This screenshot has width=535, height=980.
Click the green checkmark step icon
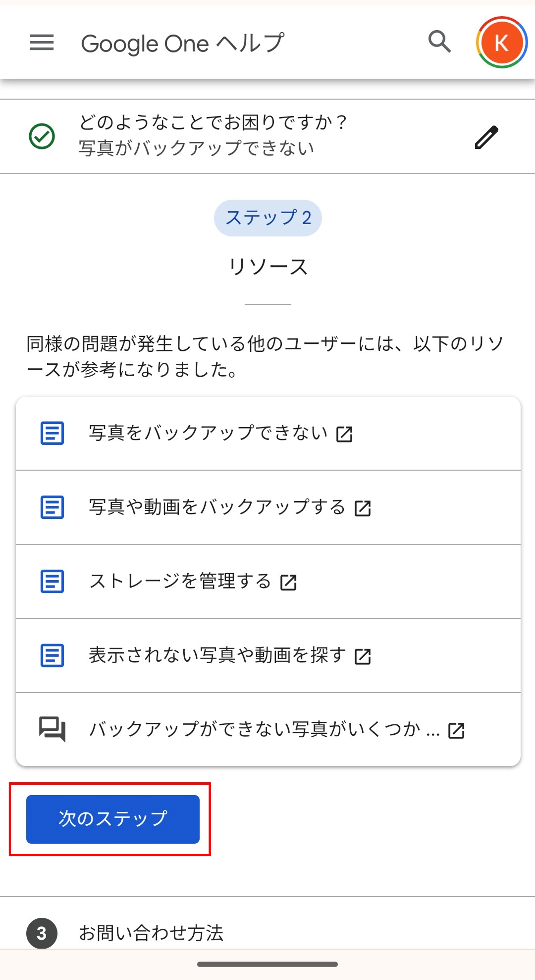42,136
